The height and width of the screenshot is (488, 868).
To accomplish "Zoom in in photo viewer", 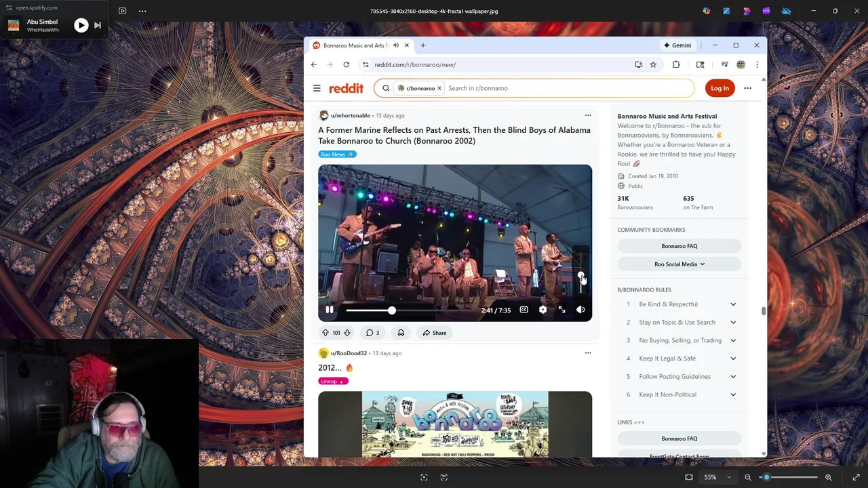I will [x=828, y=477].
